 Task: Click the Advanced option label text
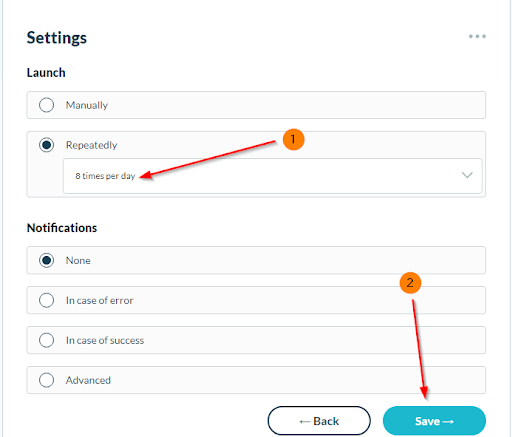pyautogui.click(x=88, y=380)
